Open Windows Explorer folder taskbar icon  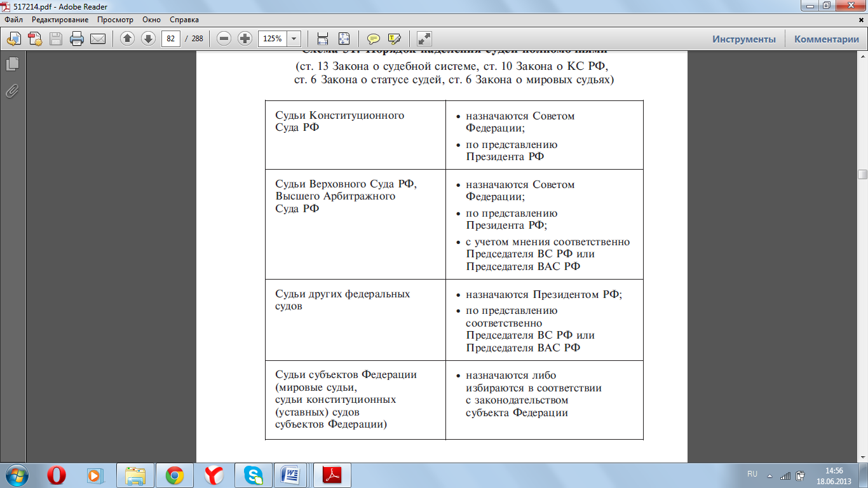(x=135, y=475)
